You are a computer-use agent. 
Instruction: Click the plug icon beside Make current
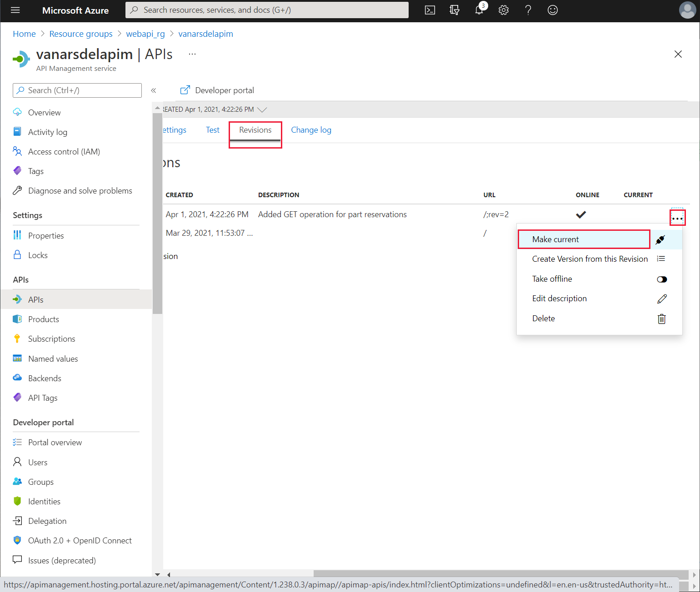pyautogui.click(x=660, y=239)
